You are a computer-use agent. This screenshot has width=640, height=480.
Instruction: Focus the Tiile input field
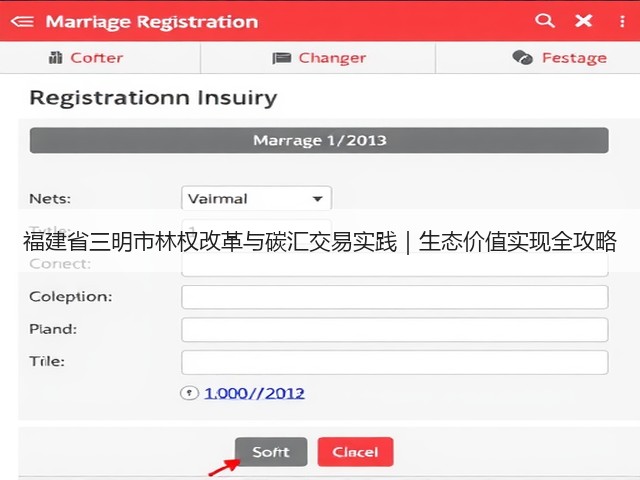[395, 362]
